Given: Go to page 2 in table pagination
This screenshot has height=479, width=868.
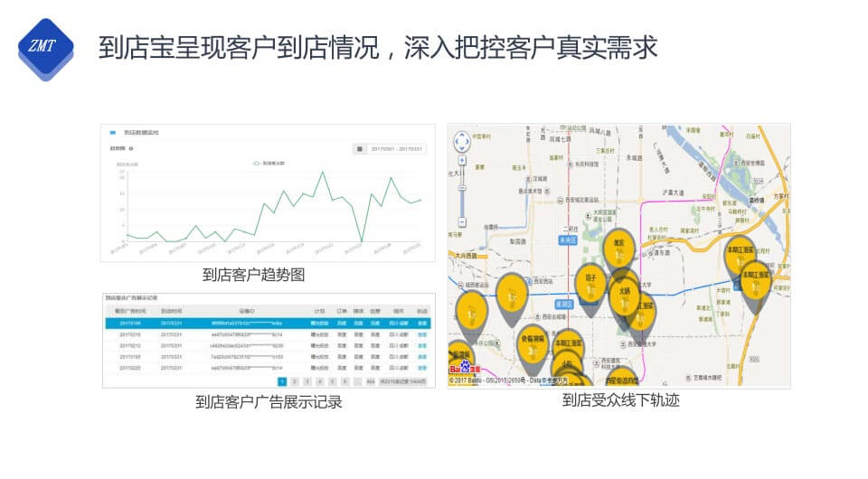Looking at the screenshot, I should [x=295, y=382].
